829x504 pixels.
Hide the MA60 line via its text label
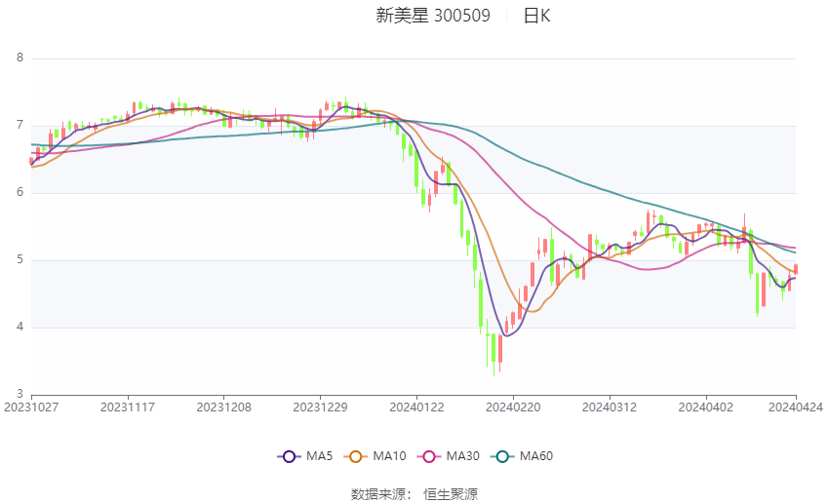pos(535,456)
